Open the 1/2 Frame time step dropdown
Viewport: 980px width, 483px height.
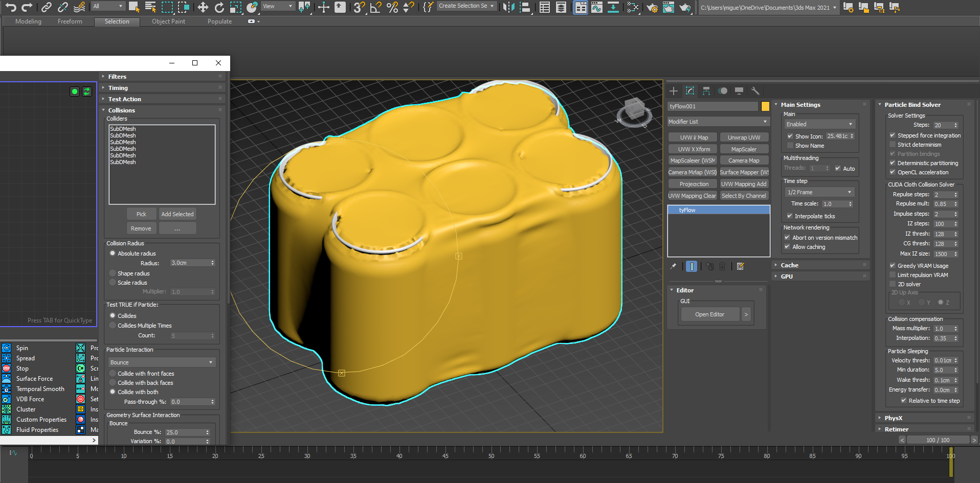coord(819,192)
